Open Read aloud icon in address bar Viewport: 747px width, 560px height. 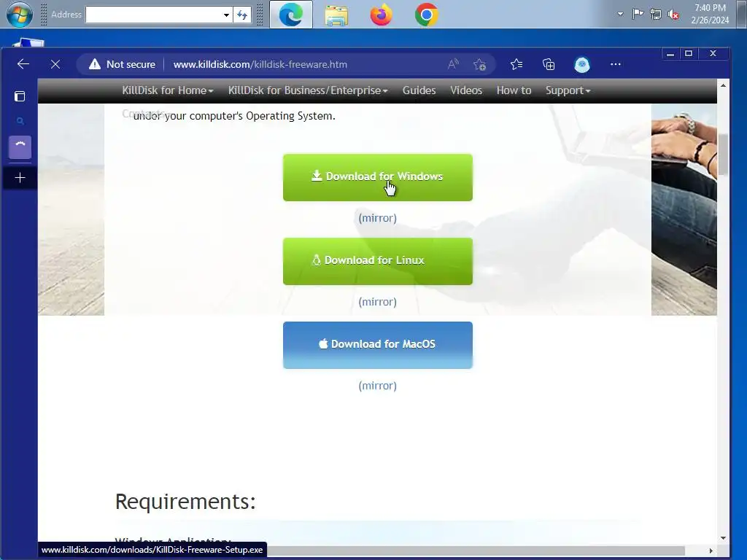[452, 64]
